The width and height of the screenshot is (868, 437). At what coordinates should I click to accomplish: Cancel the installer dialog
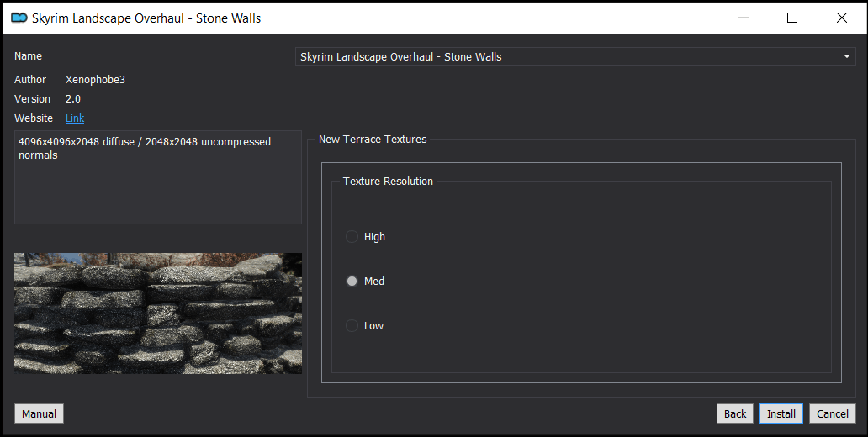[833, 413]
